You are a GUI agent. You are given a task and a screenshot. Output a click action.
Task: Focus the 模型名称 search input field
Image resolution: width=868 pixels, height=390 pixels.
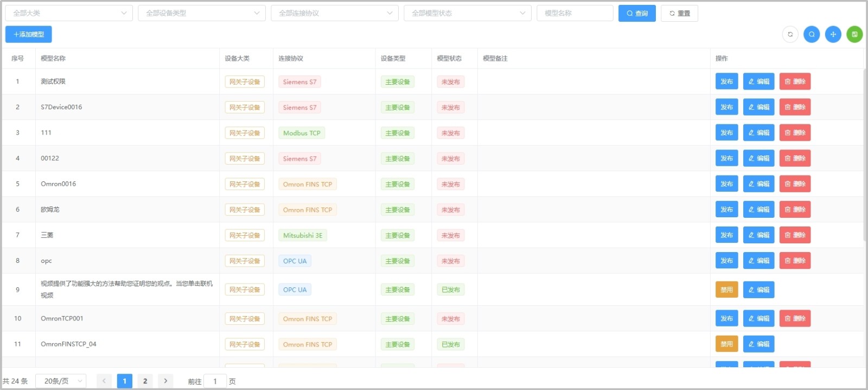tap(575, 13)
